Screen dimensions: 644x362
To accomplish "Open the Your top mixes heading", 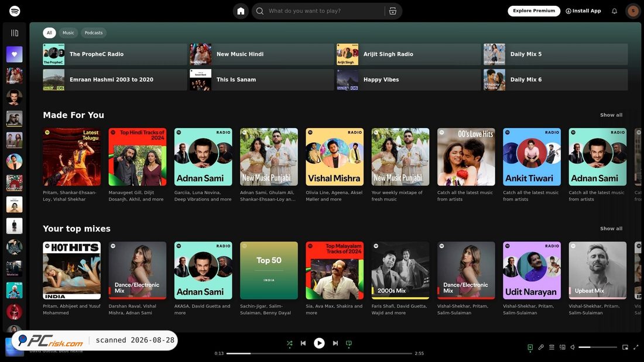I will (x=77, y=229).
